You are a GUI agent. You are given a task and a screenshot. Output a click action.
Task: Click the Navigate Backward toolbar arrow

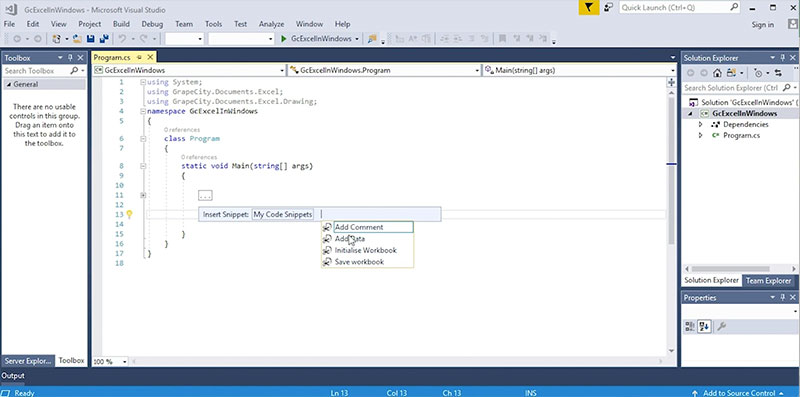point(17,39)
